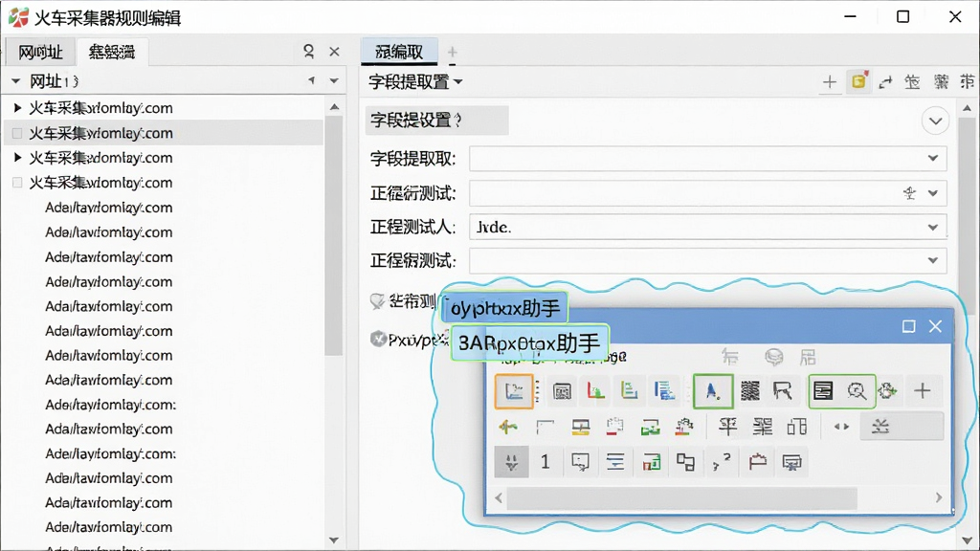980x551 pixels.
Task: Tick the checkbox on the last 火车采集 row
Action: coord(17,183)
